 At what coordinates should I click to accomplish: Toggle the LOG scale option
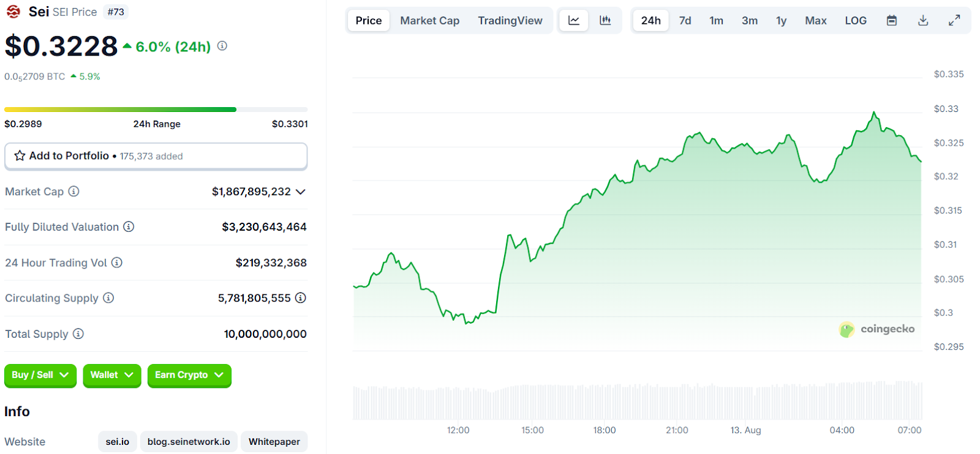pyautogui.click(x=856, y=21)
